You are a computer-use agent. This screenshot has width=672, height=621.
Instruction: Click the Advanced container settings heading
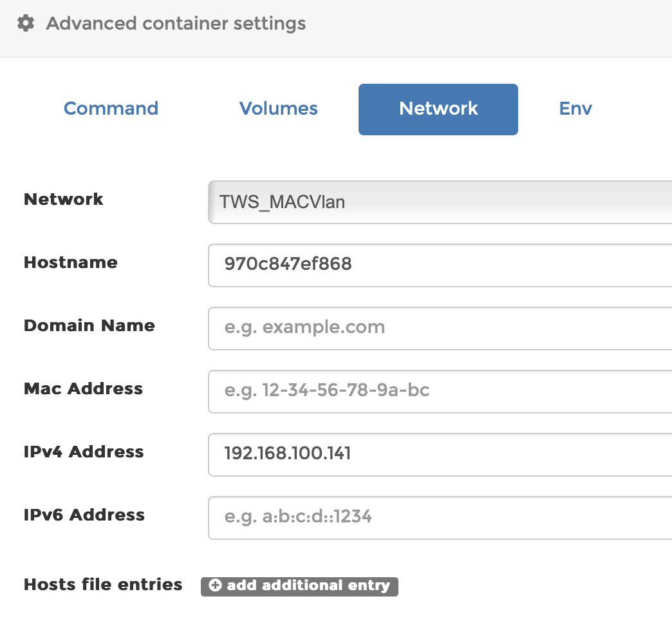point(176,23)
